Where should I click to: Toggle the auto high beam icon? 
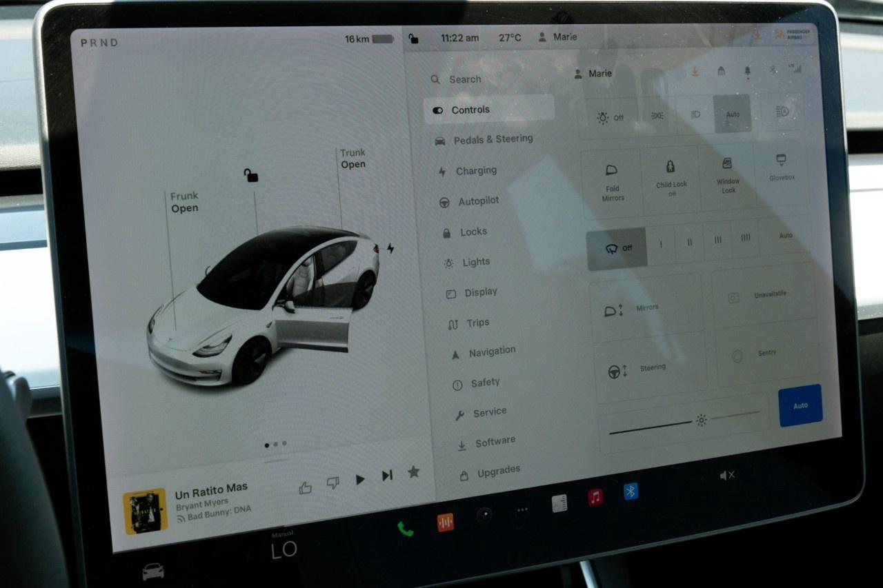coord(782,111)
